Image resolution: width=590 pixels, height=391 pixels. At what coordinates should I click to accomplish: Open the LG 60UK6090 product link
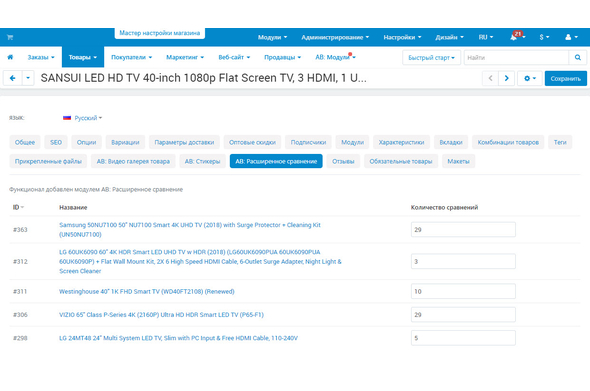(x=200, y=262)
